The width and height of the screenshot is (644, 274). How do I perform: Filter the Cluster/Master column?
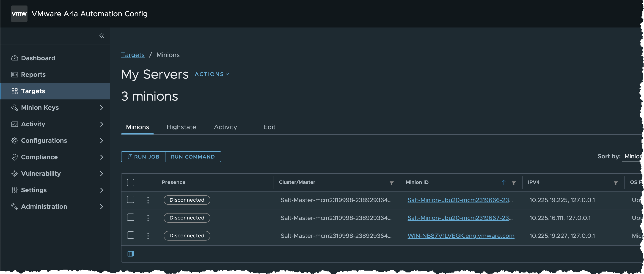tap(391, 183)
